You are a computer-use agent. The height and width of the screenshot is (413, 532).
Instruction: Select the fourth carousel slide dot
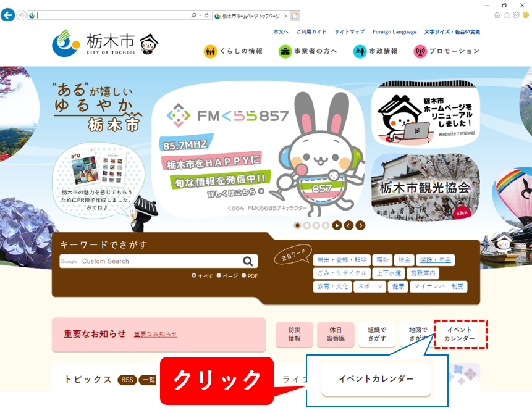[326, 225]
